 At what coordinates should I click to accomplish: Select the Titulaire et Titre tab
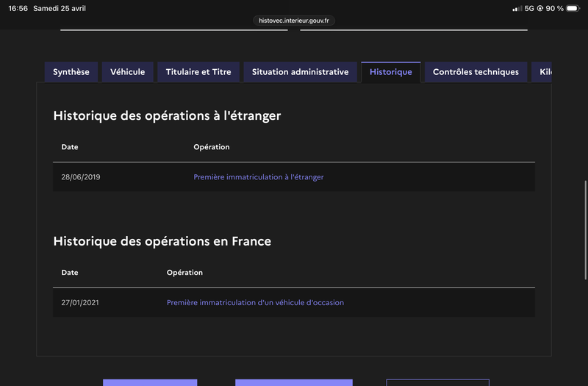point(198,72)
